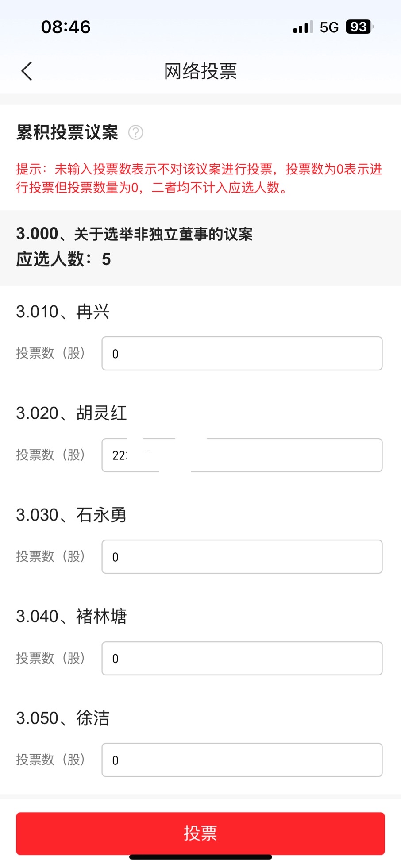This screenshot has height=868, width=401.
Task: Focus the vote count field for 冉兴
Action: point(242,354)
